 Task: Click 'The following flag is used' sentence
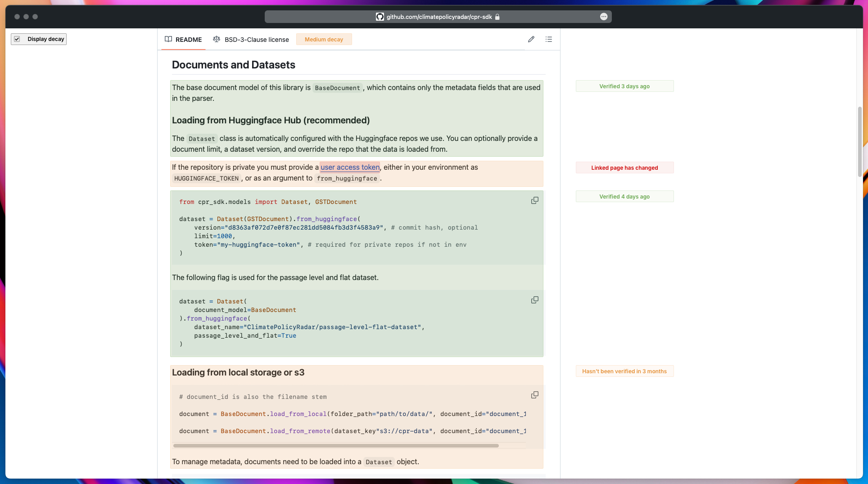pyautogui.click(x=275, y=278)
